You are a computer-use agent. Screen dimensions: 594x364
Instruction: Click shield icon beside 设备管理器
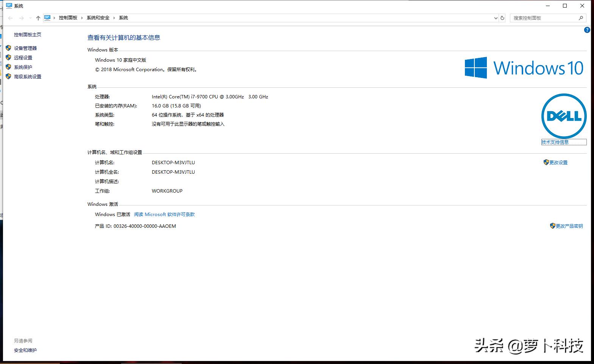click(x=8, y=48)
